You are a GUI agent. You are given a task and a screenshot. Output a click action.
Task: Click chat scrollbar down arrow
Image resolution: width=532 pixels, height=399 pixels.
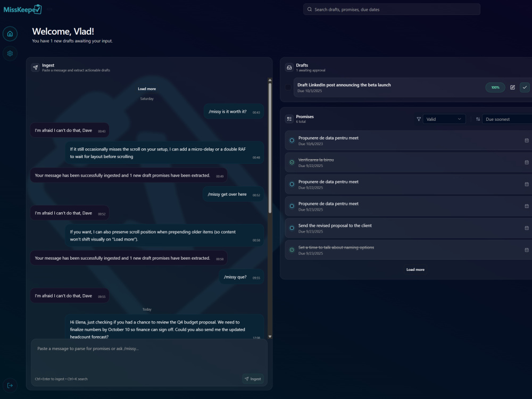click(270, 337)
